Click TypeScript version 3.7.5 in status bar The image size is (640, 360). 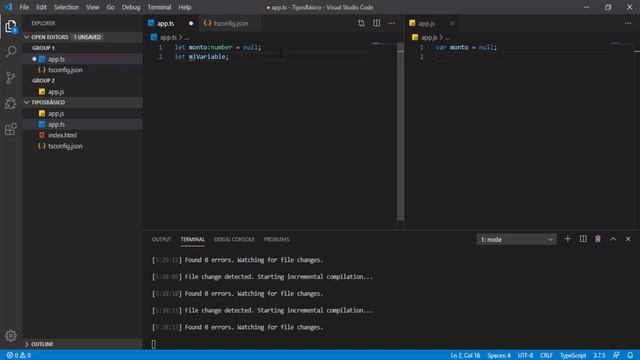(x=599, y=356)
